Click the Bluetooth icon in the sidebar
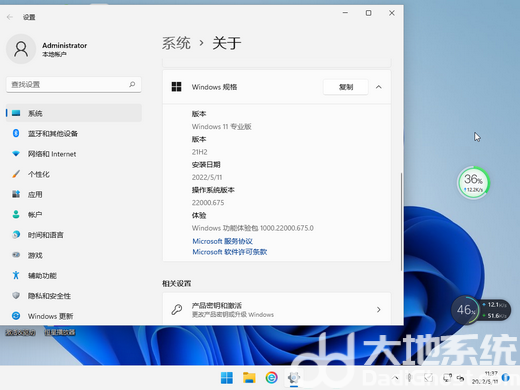Image resolution: width=520 pixels, height=390 pixels. (x=16, y=133)
